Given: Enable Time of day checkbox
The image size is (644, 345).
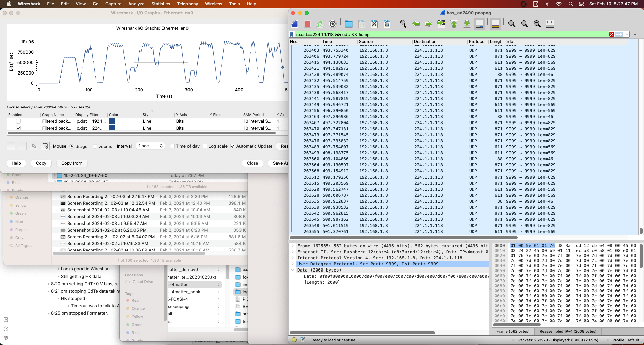Looking at the screenshot, I should click(x=172, y=146).
